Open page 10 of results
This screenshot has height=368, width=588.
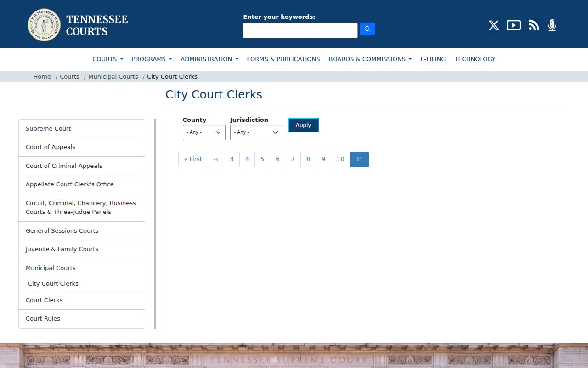(x=340, y=159)
